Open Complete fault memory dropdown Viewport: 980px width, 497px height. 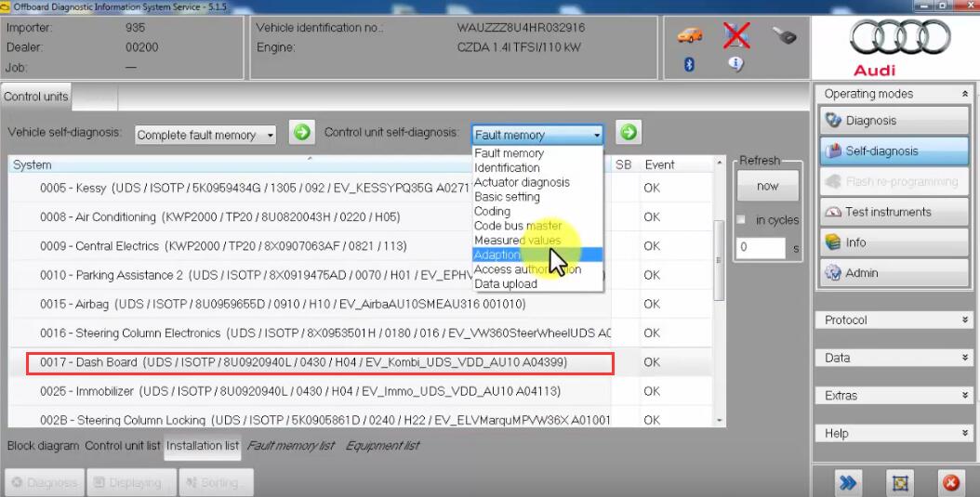(x=205, y=135)
